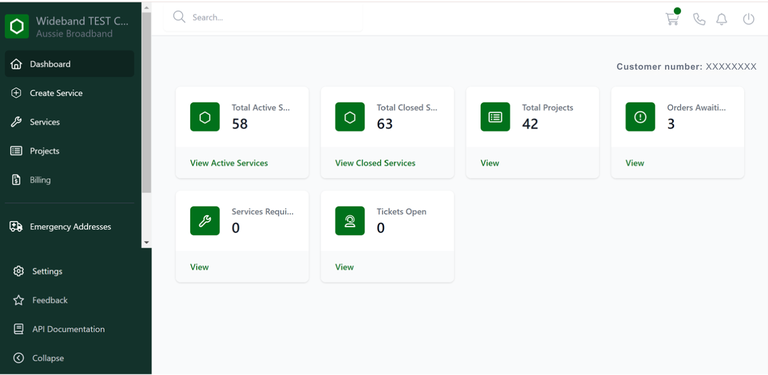Collapse the sidebar via Collapse label
The height and width of the screenshot is (375, 768).
click(48, 358)
